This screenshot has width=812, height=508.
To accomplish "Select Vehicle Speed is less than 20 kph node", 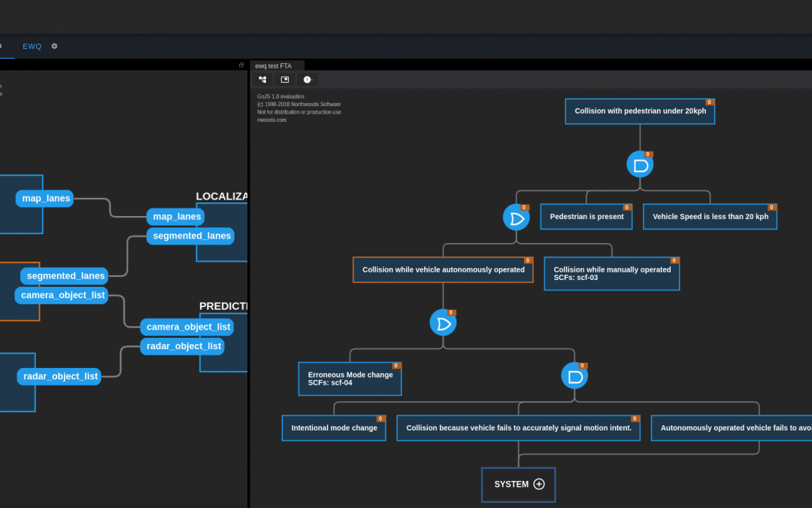I will point(710,217).
